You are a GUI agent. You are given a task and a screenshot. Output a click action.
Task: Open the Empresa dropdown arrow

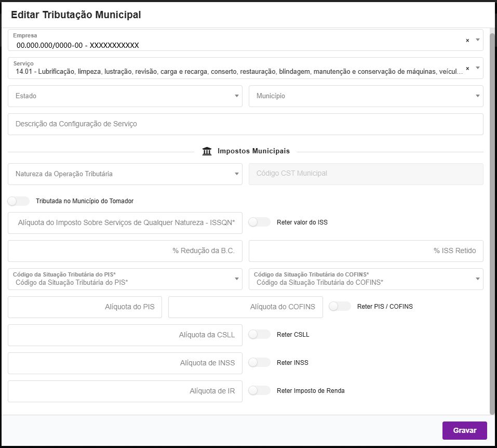tap(478, 40)
